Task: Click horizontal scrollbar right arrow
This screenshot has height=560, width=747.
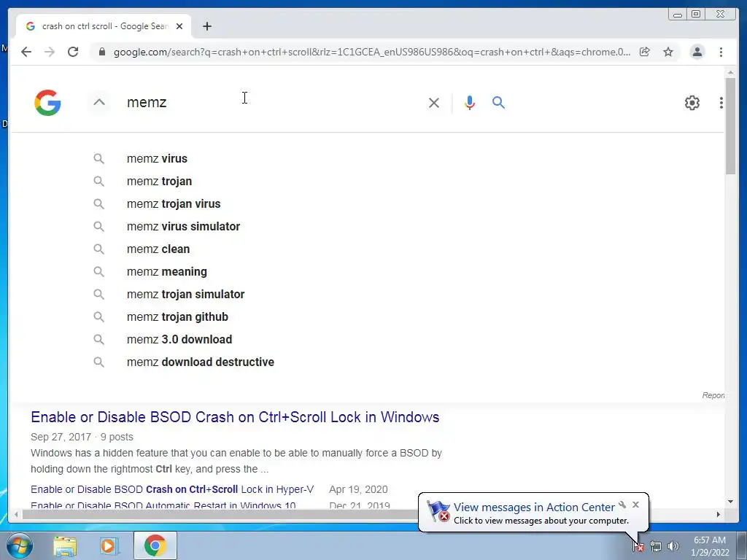Action: (x=719, y=514)
